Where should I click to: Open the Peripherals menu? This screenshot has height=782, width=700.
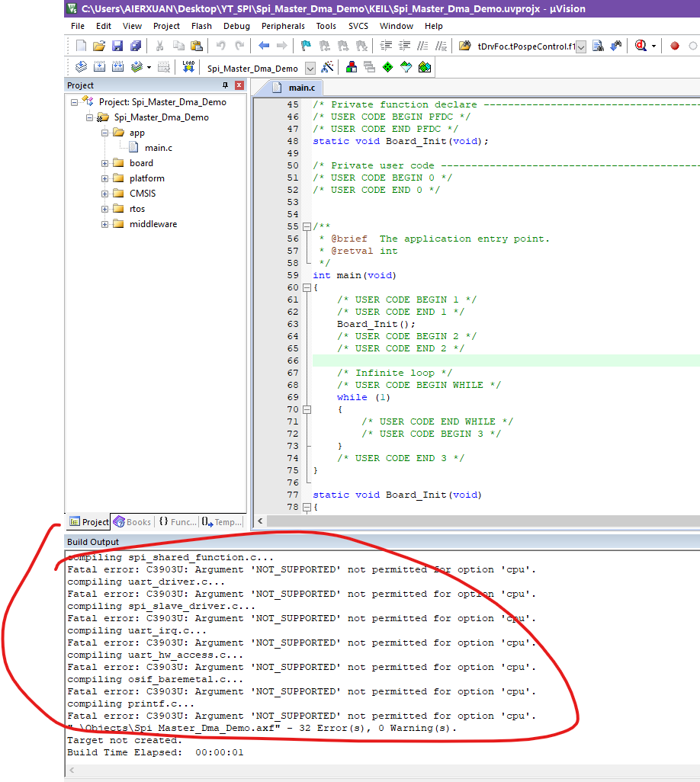[x=283, y=26]
